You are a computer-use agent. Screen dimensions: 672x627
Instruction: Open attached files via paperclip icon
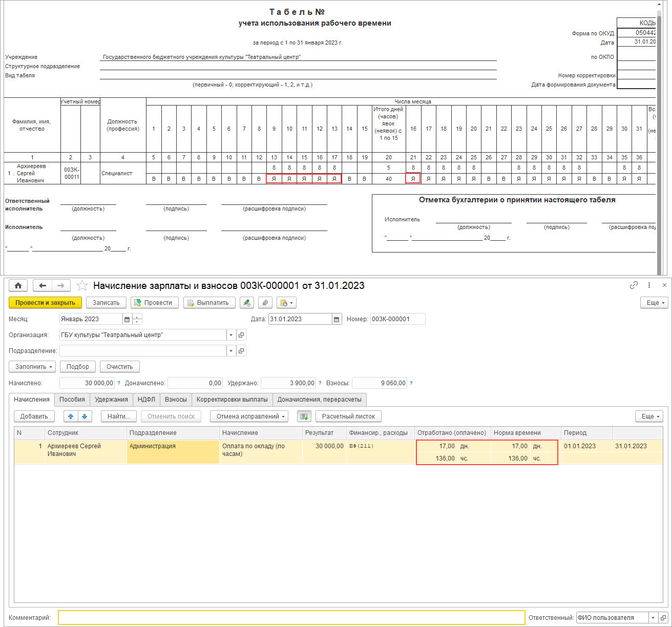(x=265, y=303)
